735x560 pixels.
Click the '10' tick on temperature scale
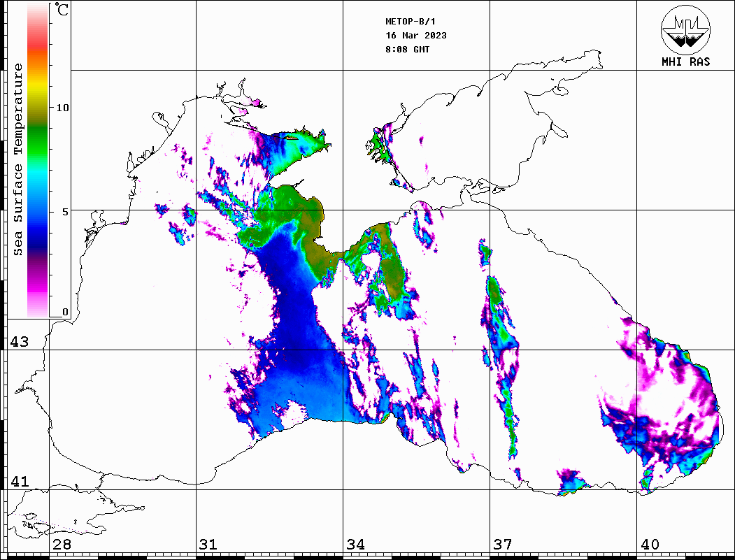[x=62, y=108]
